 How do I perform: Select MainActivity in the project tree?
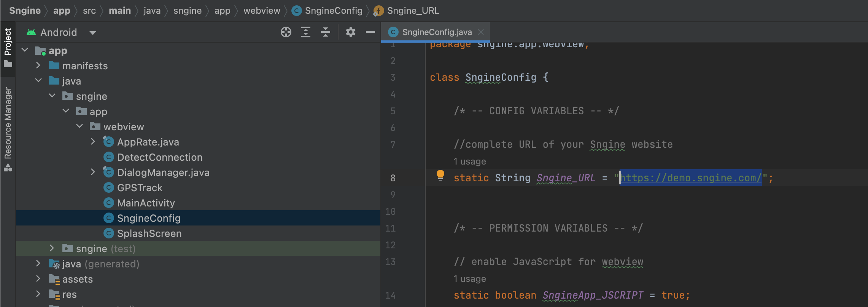click(x=146, y=203)
